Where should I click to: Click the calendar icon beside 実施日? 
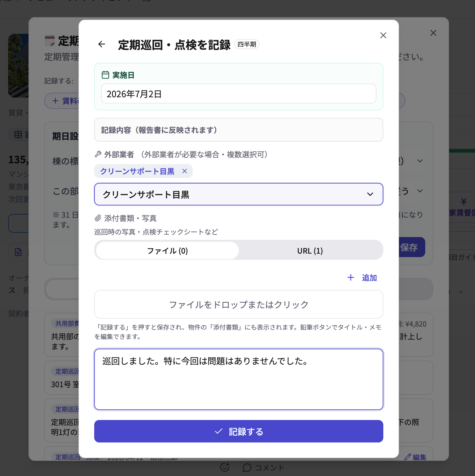[105, 75]
